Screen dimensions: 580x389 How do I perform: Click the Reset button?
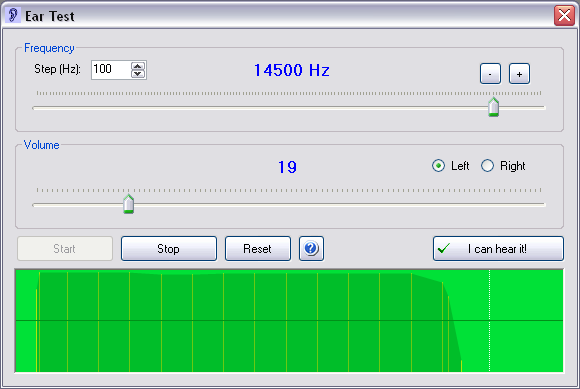click(x=258, y=248)
